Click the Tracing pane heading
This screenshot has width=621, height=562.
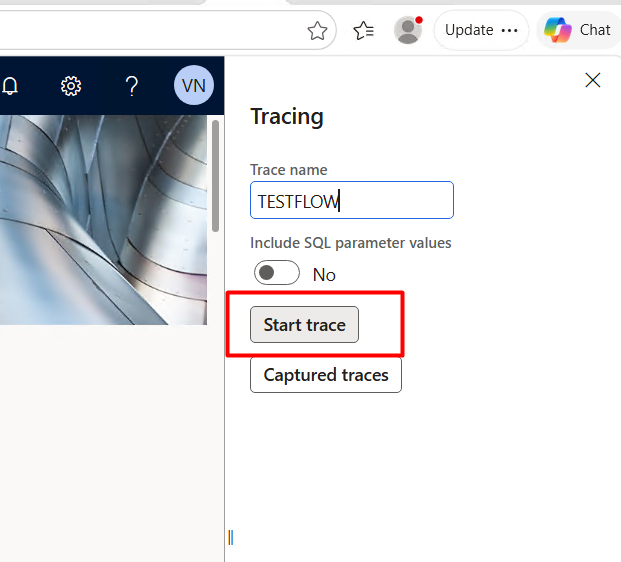point(287,117)
